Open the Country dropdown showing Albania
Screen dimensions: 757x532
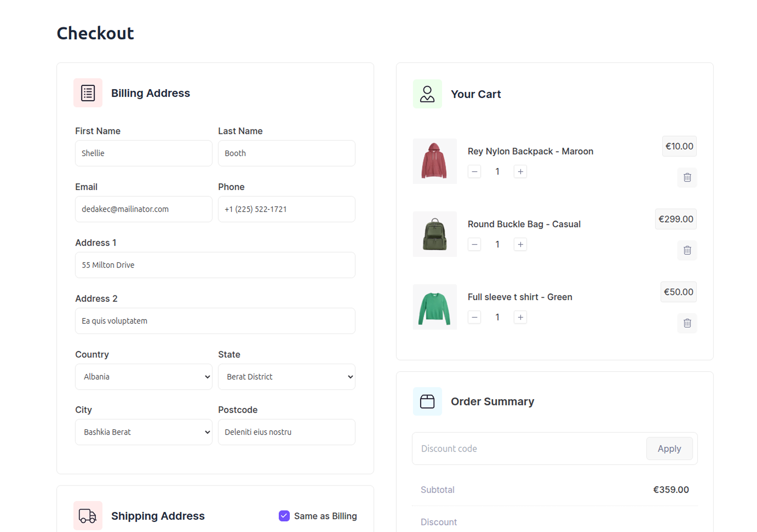(144, 376)
